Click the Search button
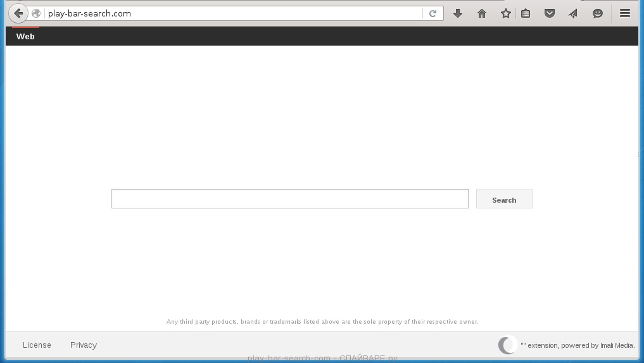The height and width of the screenshot is (363, 644). pos(504,198)
